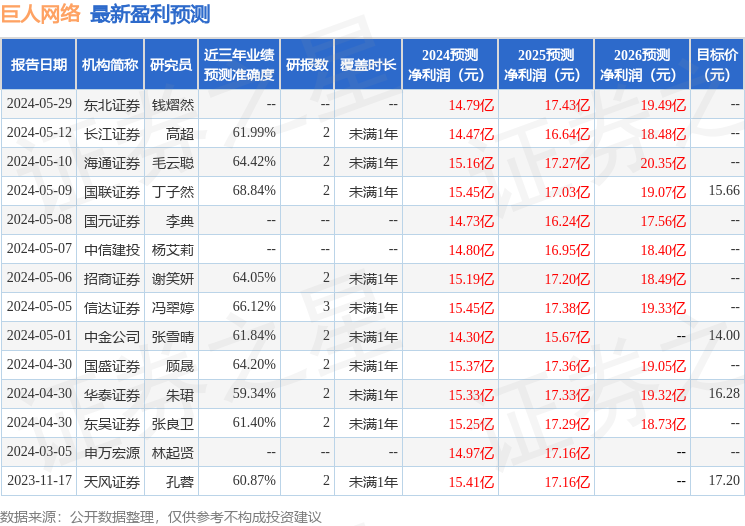This screenshot has width=745, height=526.
Task: Click the 中金公司 institution cell
Action: [x=112, y=337]
